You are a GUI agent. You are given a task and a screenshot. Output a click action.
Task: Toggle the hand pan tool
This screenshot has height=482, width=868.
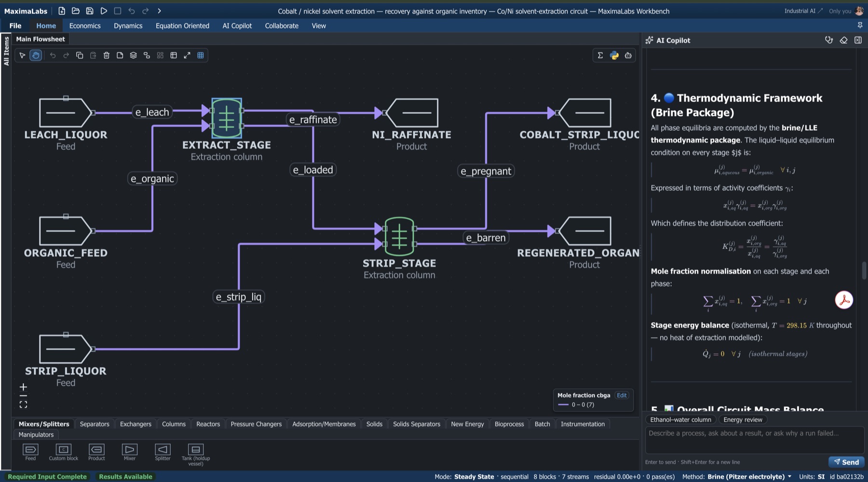(36, 55)
